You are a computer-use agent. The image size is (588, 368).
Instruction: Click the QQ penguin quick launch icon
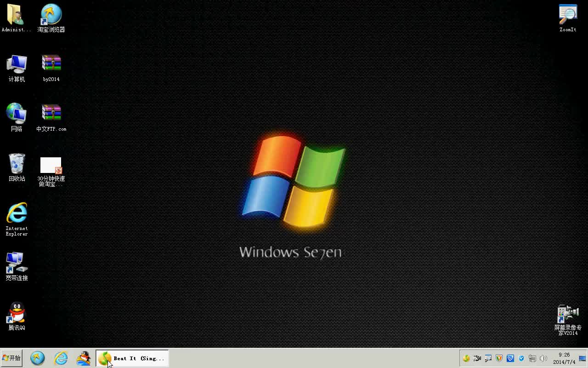84,358
